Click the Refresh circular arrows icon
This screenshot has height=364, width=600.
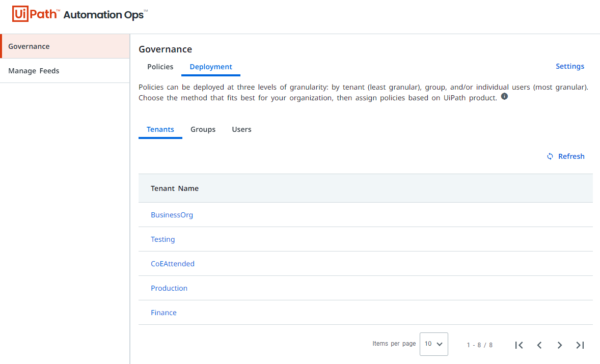[x=550, y=156]
